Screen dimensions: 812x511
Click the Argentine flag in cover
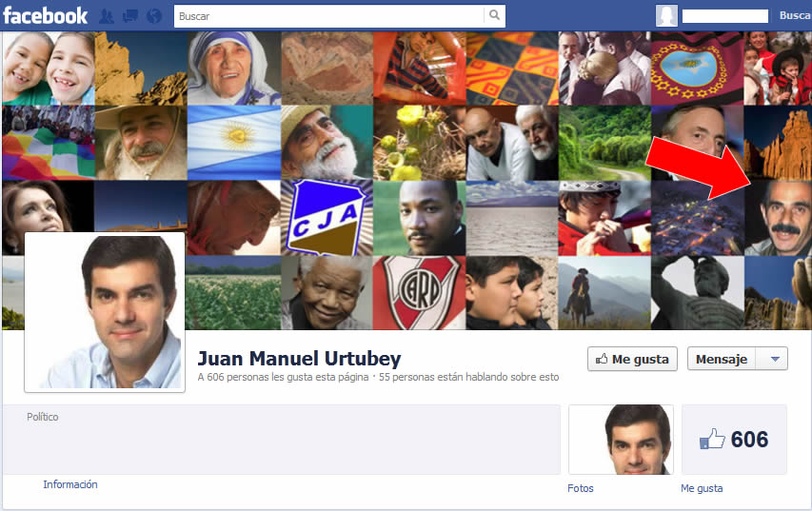tap(234, 143)
